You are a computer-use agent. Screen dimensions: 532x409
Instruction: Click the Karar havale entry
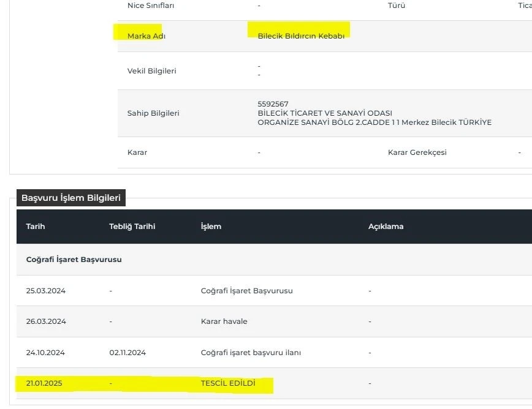pos(224,321)
